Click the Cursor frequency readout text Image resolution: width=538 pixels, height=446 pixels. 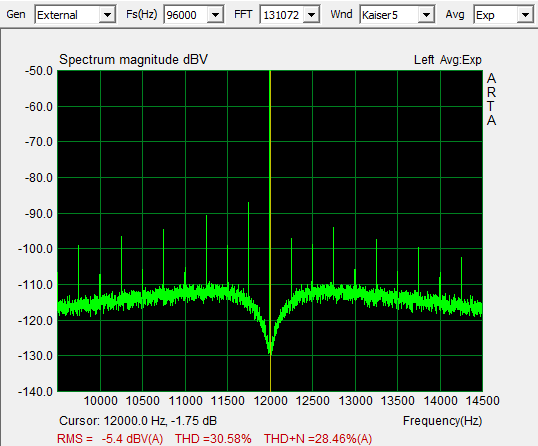click(x=138, y=421)
